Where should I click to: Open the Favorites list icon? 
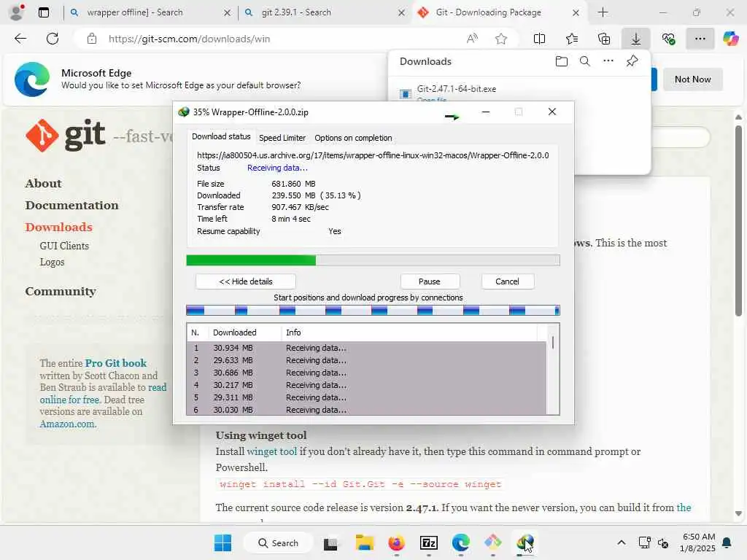572,39
